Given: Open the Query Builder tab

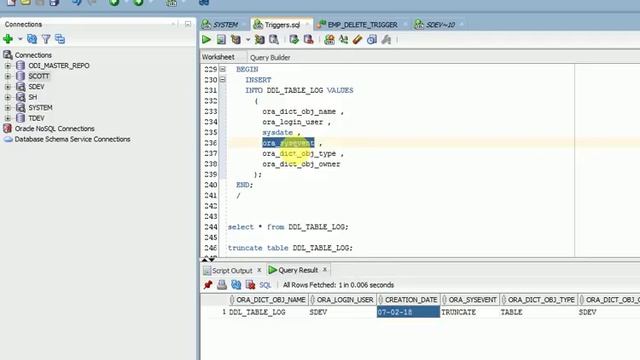Looking at the screenshot, I should (270, 58).
